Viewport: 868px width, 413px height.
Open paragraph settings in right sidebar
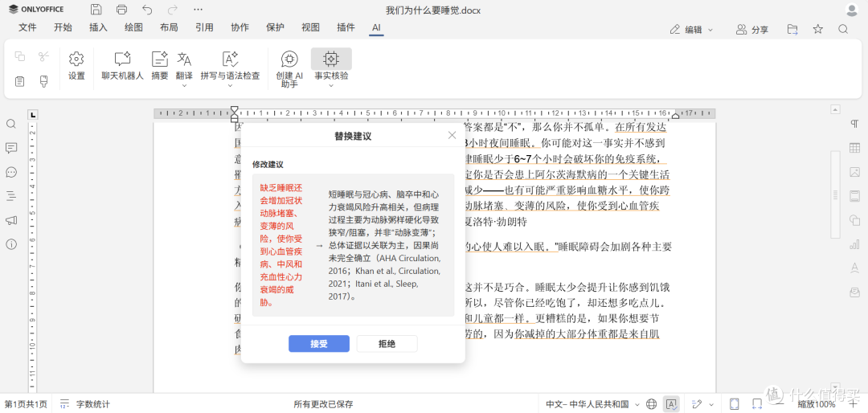pyautogui.click(x=854, y=124)
